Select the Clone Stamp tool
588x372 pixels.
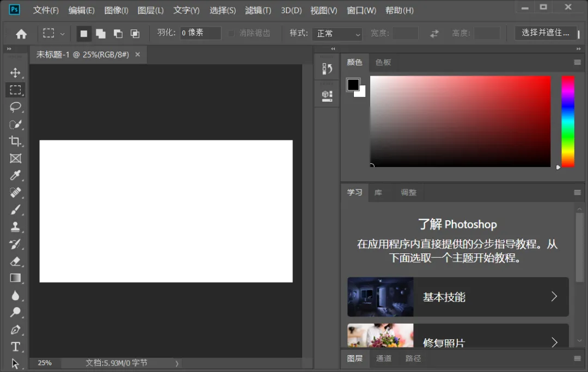[15, 227]
